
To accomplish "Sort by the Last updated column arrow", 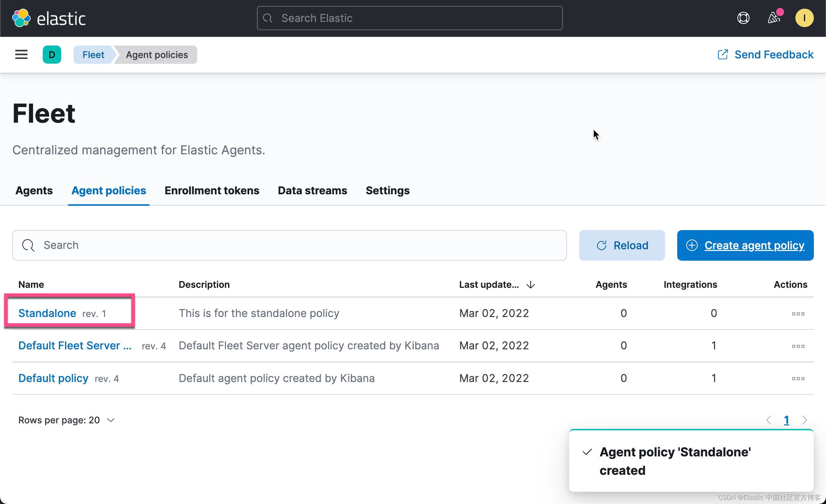I will tap(531, 285).
